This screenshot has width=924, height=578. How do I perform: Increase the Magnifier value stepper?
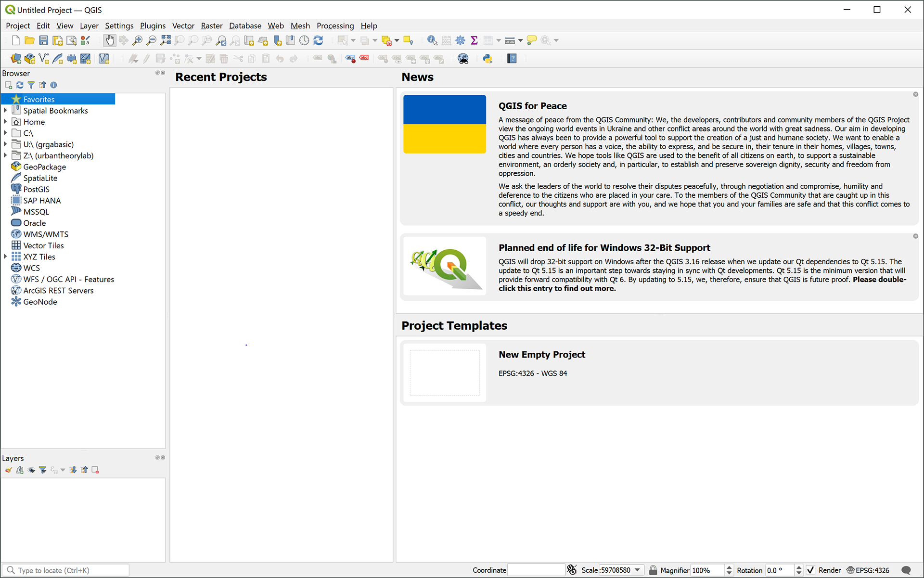(729, 567)
